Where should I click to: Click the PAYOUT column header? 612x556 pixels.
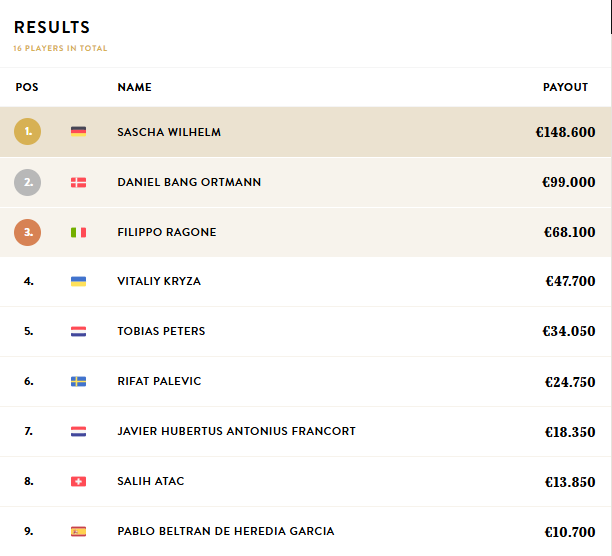click(x=565, y=87)
